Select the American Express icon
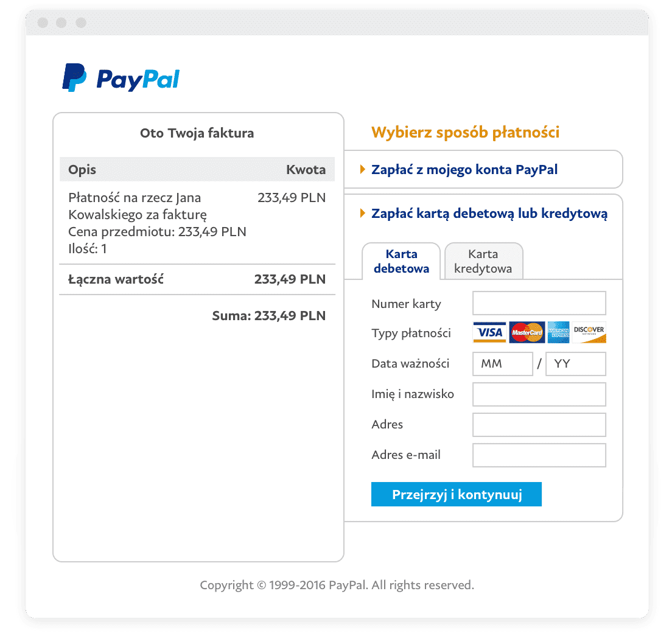Screen dimensions: 672x633 click(558, 332)
